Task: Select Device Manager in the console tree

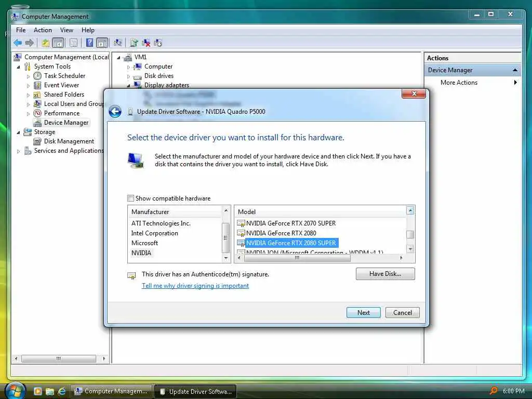Action: (x=66, y=123)
